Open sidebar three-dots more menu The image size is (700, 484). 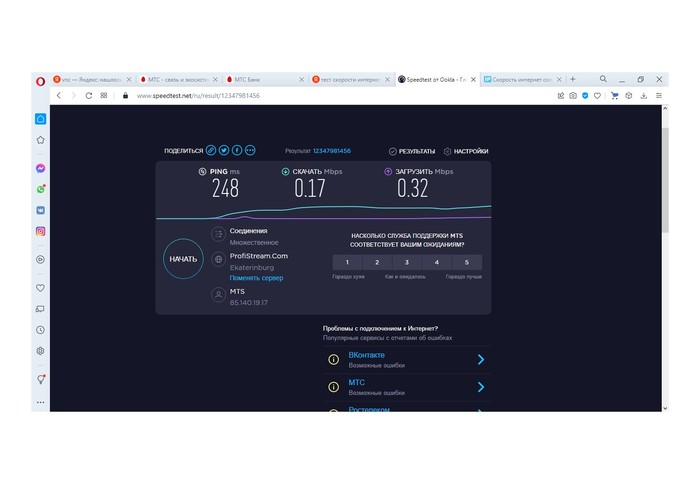point(41,402)
